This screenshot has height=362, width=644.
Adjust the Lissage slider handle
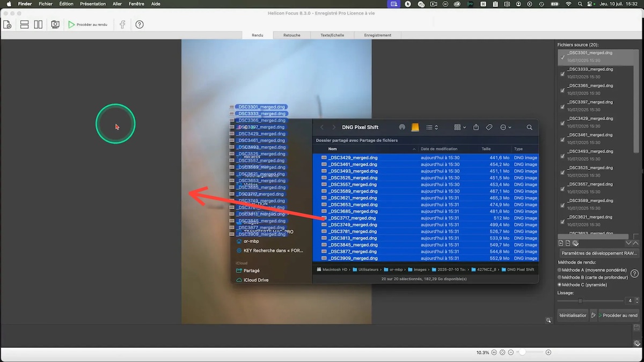580,301
